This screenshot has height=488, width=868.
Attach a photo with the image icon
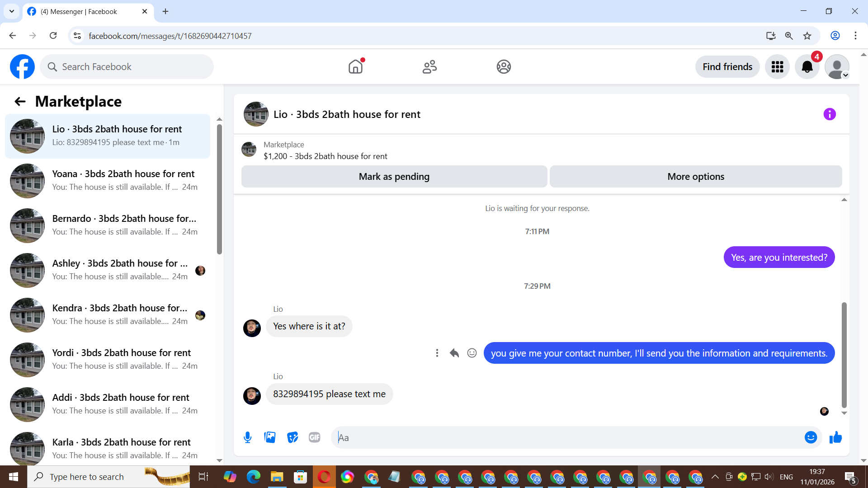(270, 437)
